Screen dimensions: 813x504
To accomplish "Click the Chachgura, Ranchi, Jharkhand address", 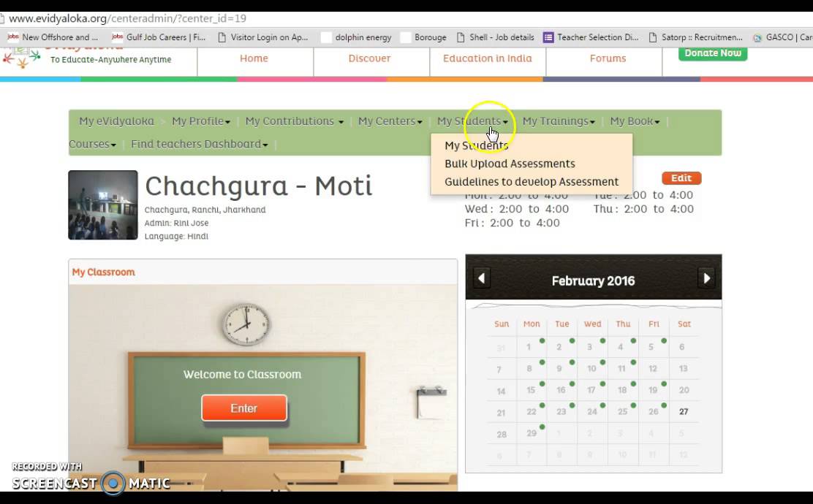I will (x=205, y=210).
